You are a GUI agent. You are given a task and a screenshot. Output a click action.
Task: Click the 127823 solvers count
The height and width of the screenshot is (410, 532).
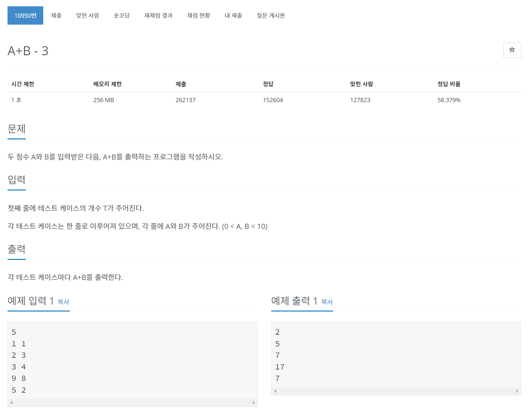(x=360, y=100)
